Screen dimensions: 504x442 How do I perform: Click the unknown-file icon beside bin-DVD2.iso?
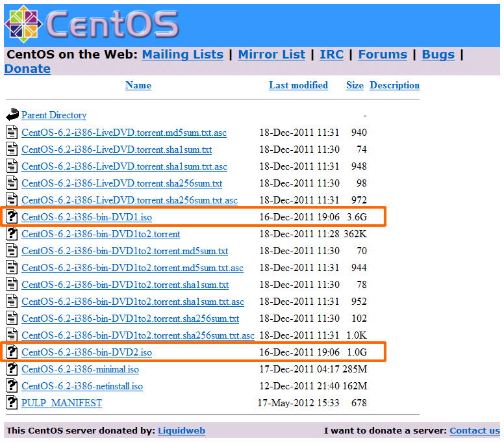coord(12,352)
